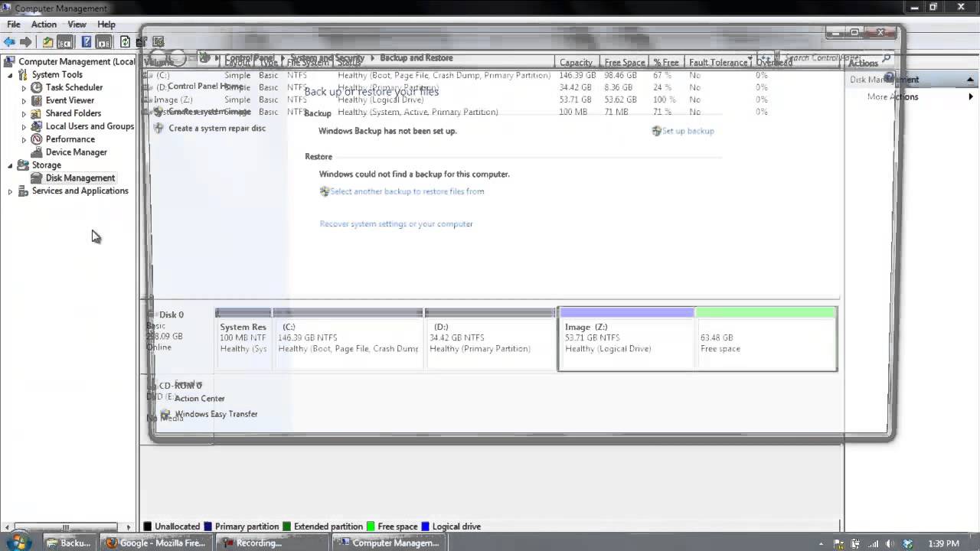Expand the Task Scheduler node
Viewport: 980px width, 551px height.
click(24, 88)
